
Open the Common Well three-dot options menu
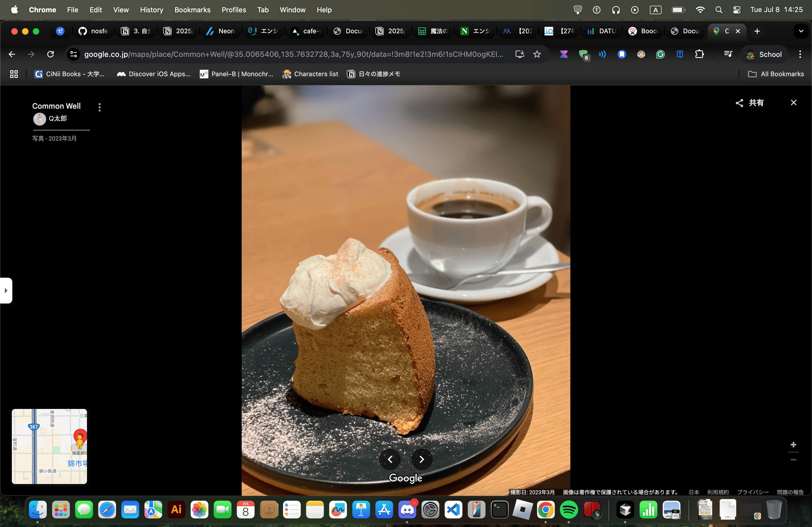tap(100, 107)
